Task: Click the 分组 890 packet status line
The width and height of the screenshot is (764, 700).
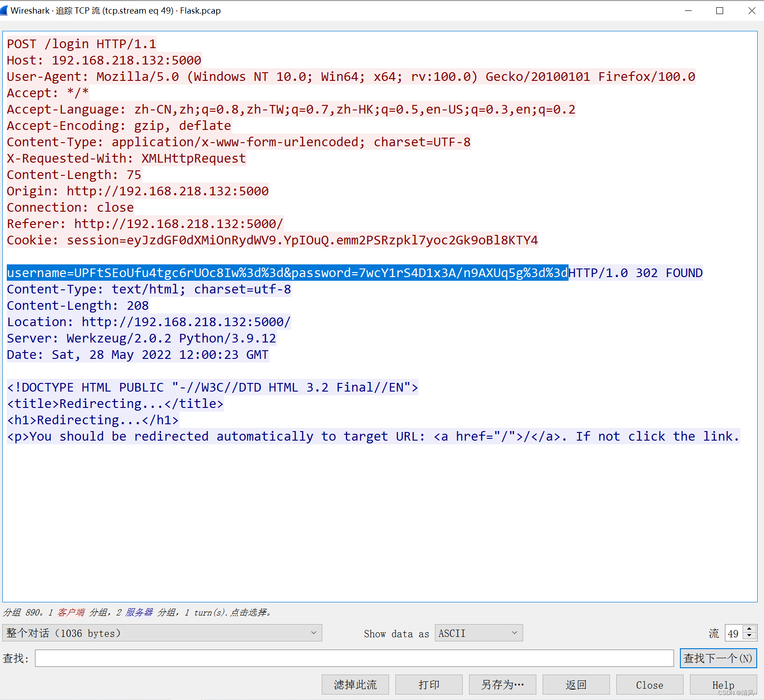Action: coord(137,612)
